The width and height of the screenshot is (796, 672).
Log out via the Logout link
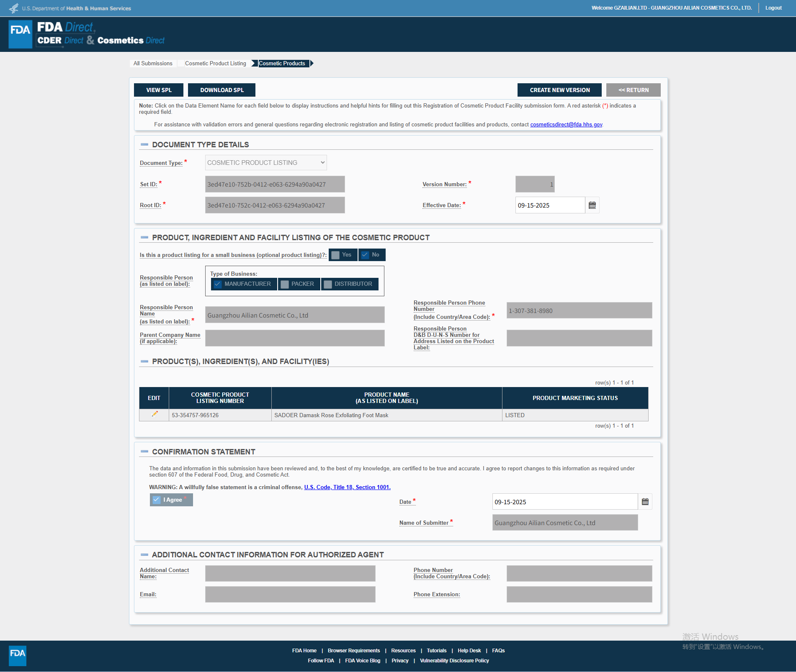[x=773, y=8]
